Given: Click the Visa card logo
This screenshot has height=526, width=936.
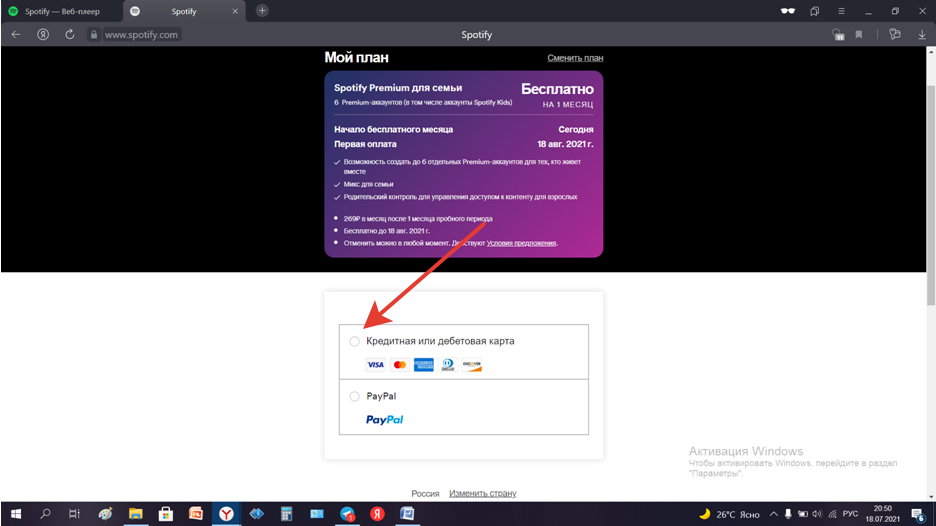Looking at the screenshot, I should [x=375, y=365].
